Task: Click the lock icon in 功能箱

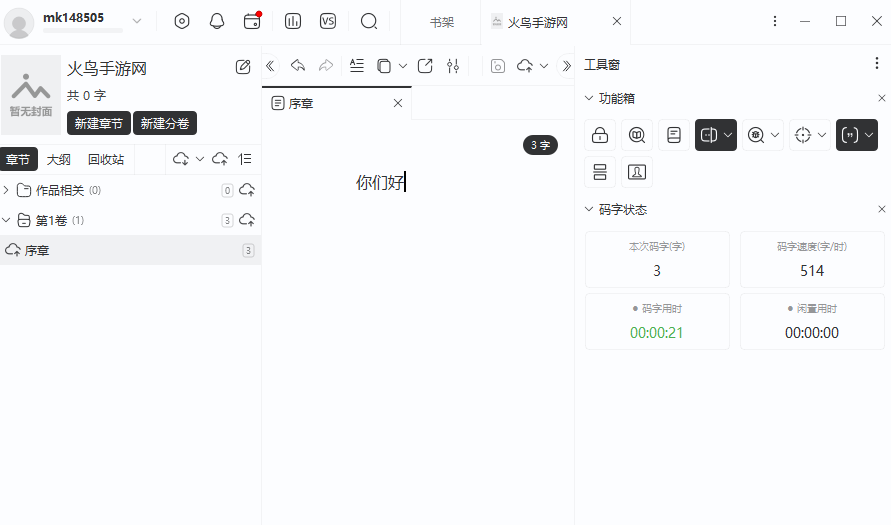Action: coord(600,135)
